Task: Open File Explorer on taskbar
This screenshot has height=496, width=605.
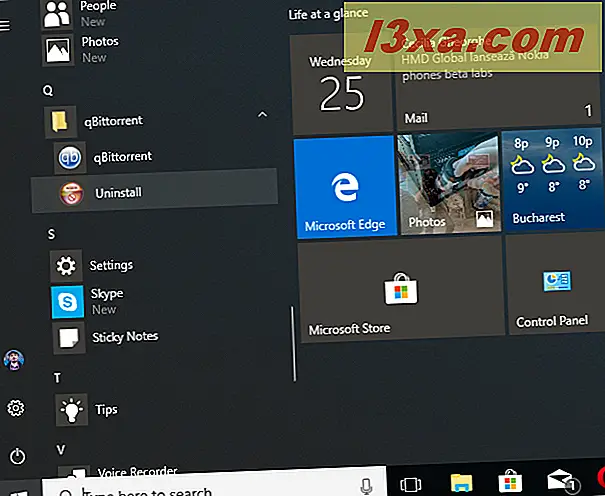Action: [461, 484]
